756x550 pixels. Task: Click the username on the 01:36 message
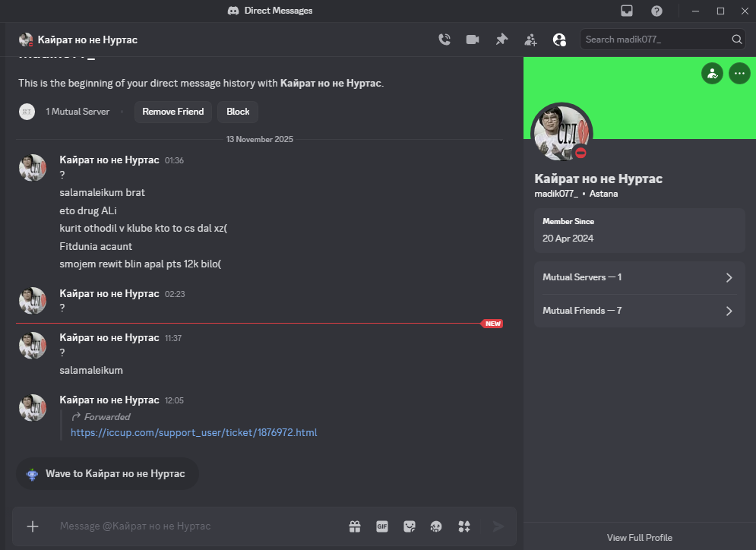tap(109, 160)
